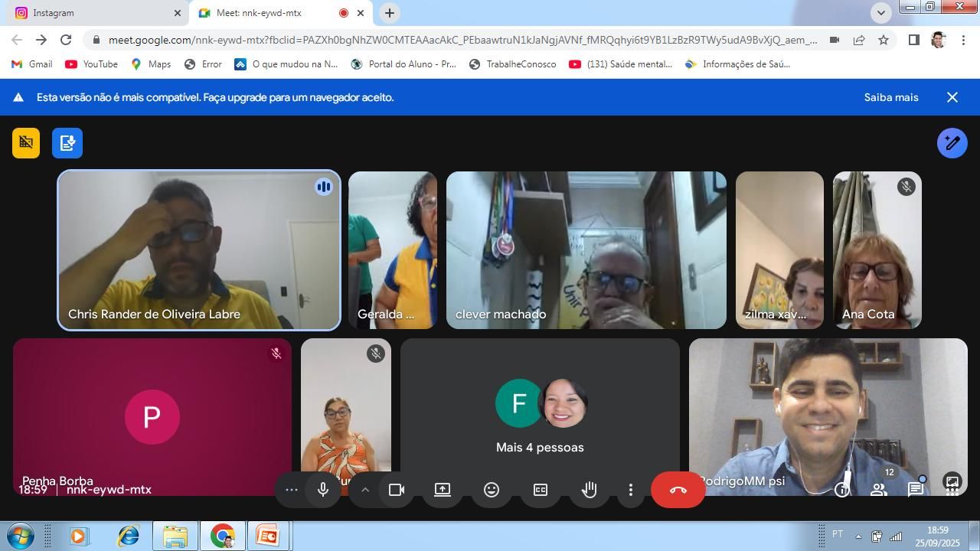Hang up with the red leave call button
Screen dimensions: 980x551
[678, 490]
